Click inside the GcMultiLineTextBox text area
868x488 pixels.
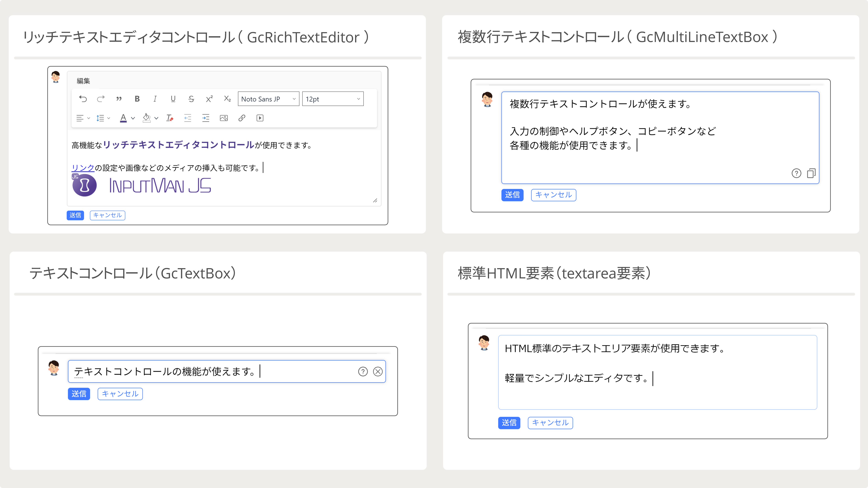pyautogui.click(x=660, y=137)
